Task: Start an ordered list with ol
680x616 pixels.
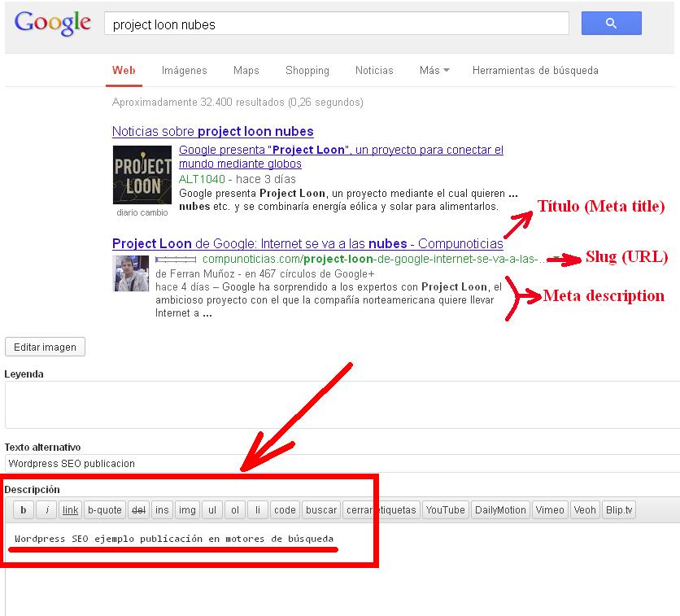Action: point(233,509)
